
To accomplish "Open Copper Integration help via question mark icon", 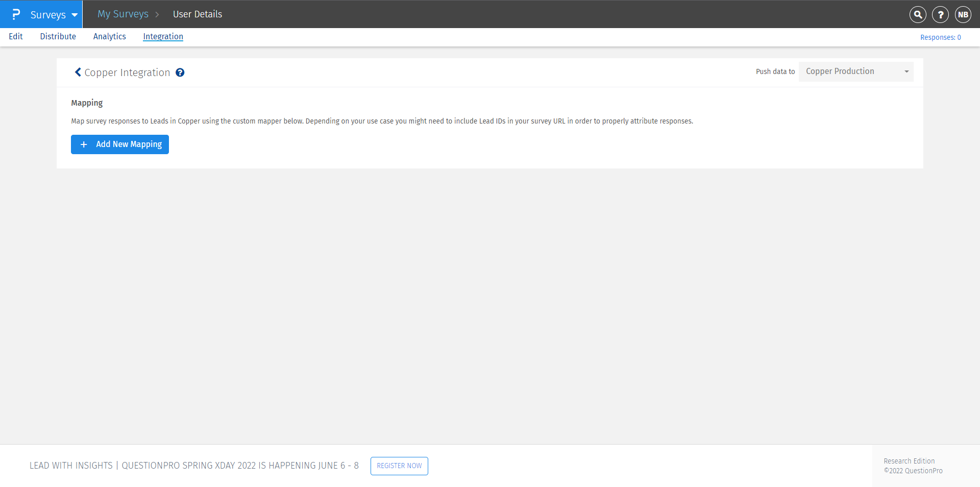I will click(x=180, y=72).
